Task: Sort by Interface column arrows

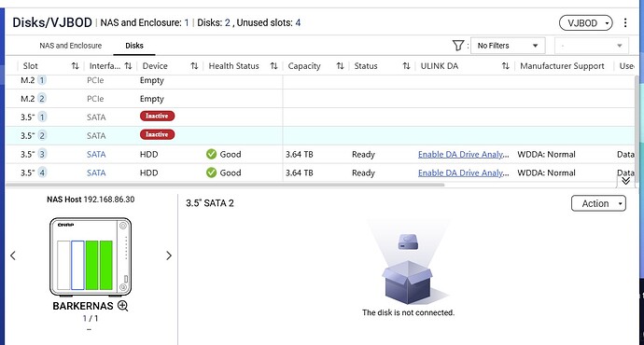Action: tap(128, 66)
